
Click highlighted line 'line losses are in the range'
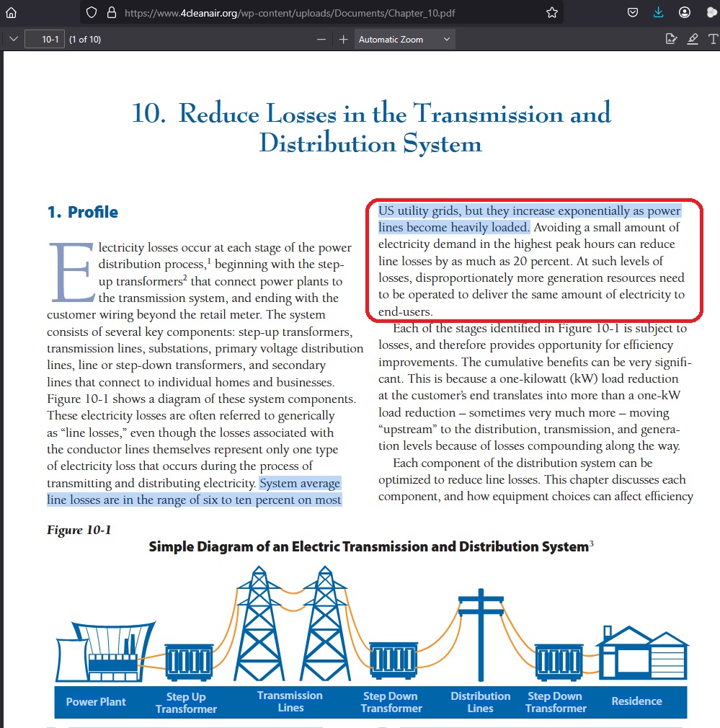194,500
